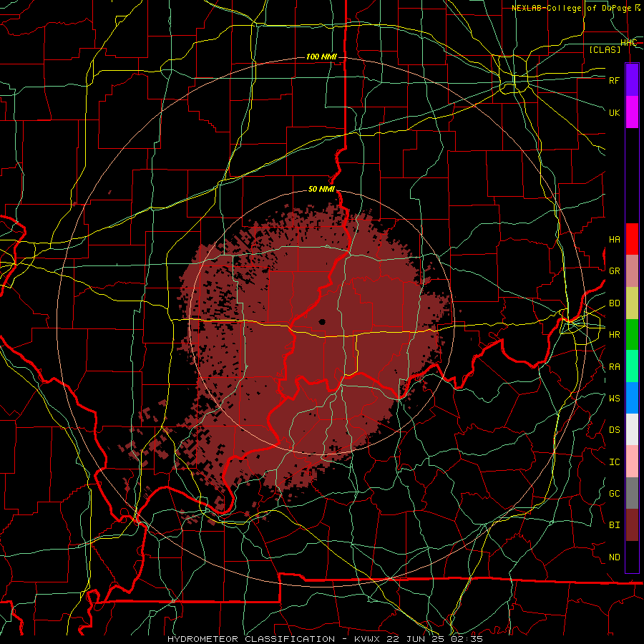Viewport: 644px width, 644px height.
Task: Click the UK legend label
Action: click(614, 112)
